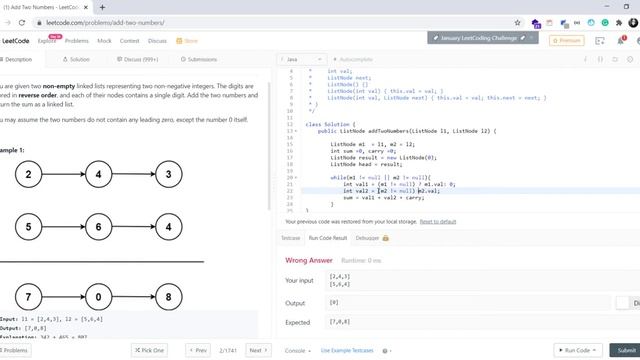Submit the solution
Image resolution: width=640 pixels, height=360 pixels.
click(625, 350)
